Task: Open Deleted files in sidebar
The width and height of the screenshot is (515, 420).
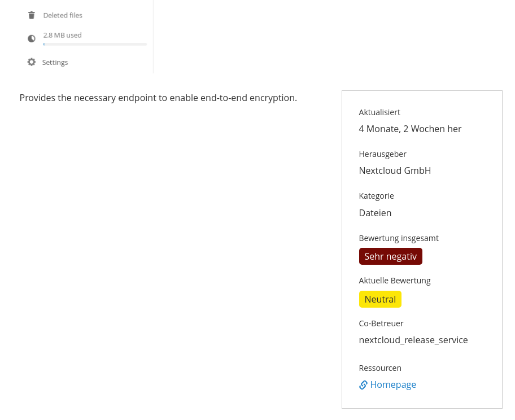Action: coord(63,15)
